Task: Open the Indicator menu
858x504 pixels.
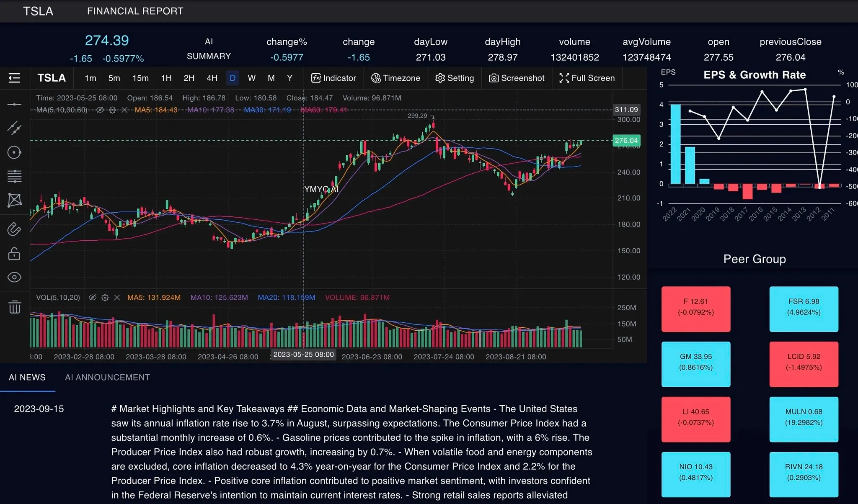Action: [x=333, y=78]
